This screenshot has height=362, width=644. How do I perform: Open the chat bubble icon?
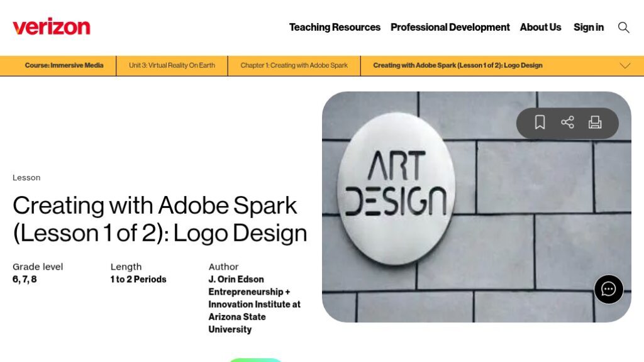[608, 289]
